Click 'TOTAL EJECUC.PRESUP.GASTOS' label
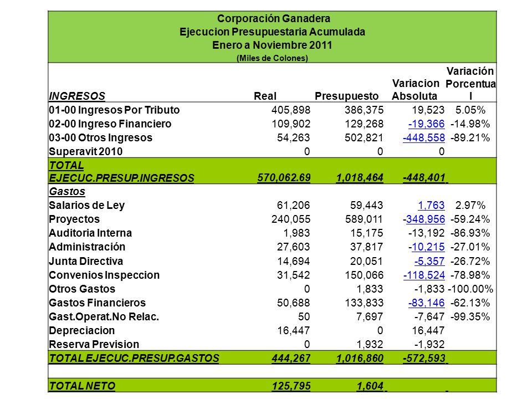This screenshot has width=532, height=399. pos(134,358)
